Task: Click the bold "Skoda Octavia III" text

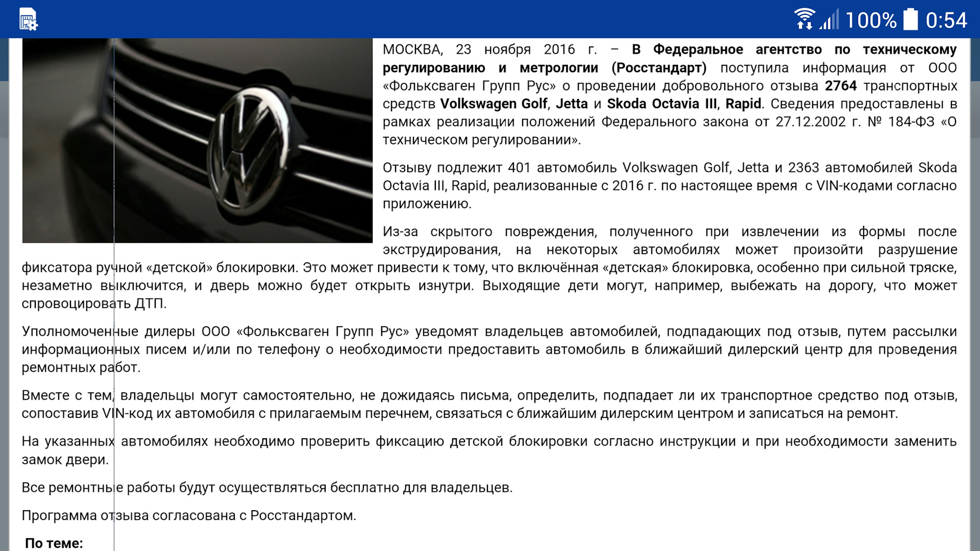Action: tap(661, 104)
